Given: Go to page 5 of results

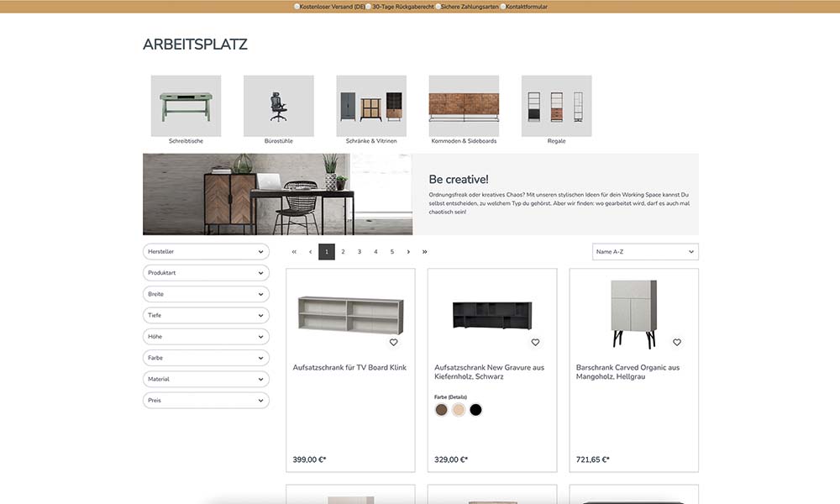Looking at the screenshot, I should coord(392,252).
